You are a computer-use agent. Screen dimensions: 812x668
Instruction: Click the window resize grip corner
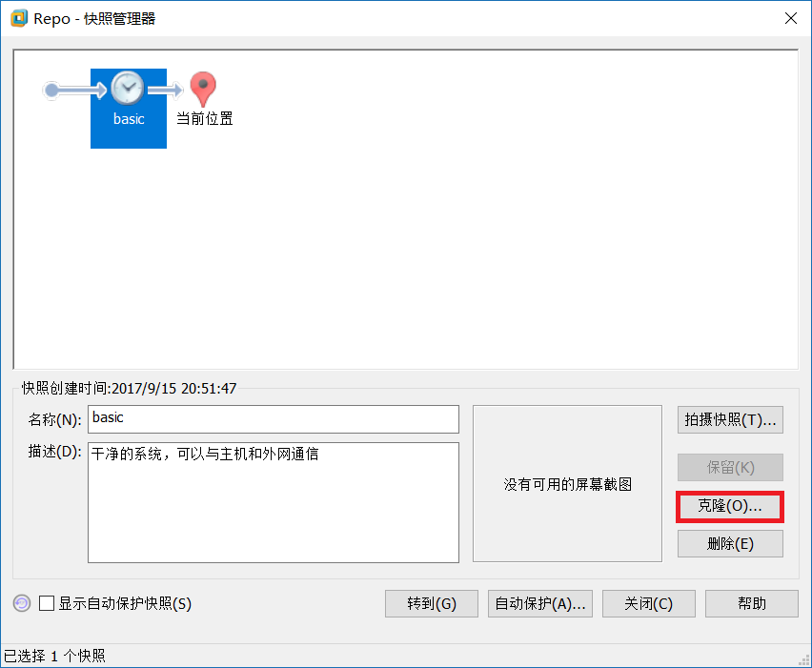pyautogui.click(x=804, y=660)
